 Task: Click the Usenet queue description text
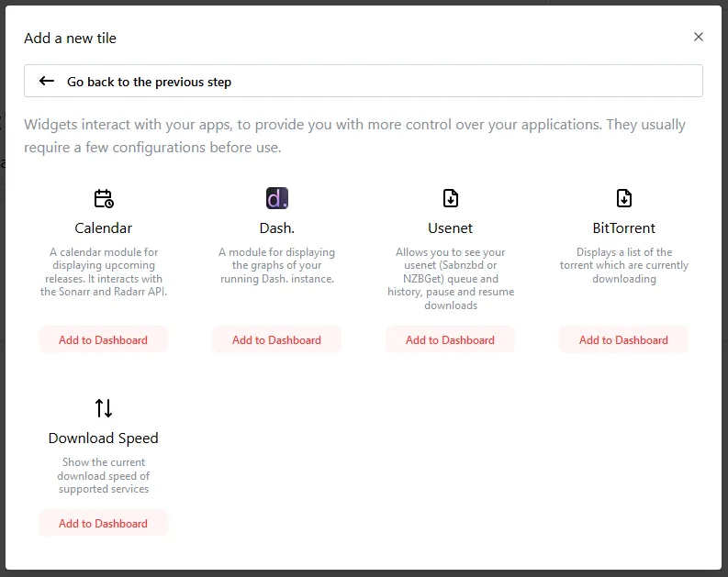450,278
